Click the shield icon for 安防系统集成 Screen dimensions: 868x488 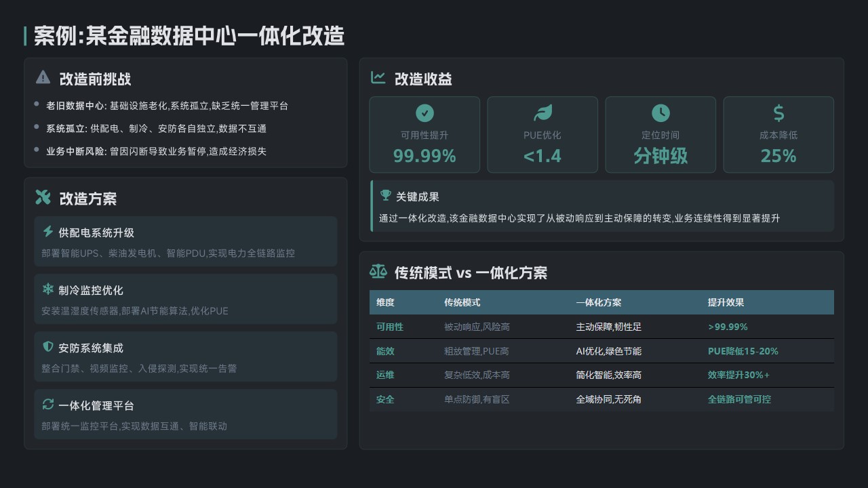tap(48, 347)
